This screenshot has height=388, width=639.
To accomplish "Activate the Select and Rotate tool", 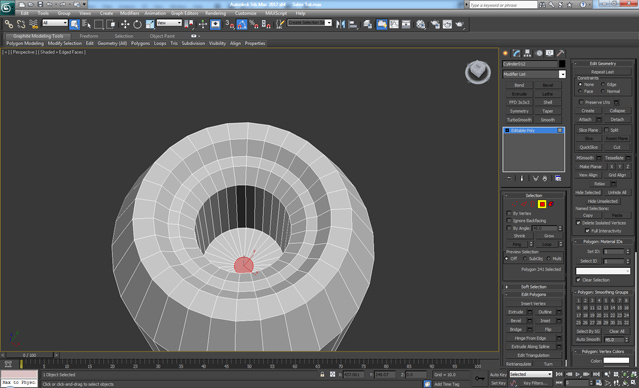I will click(137, 24).
